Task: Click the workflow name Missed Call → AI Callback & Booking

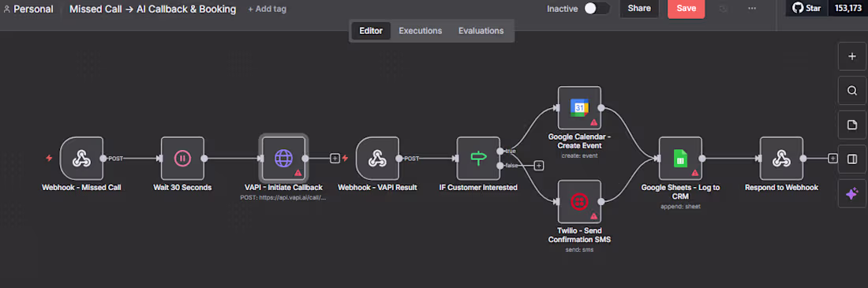Action: click(153, 9)
